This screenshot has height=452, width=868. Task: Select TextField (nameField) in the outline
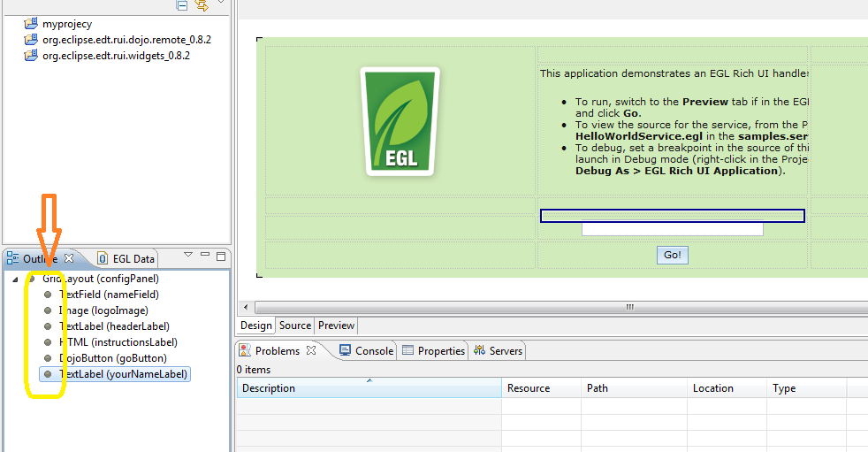click(x=109, y=295)
